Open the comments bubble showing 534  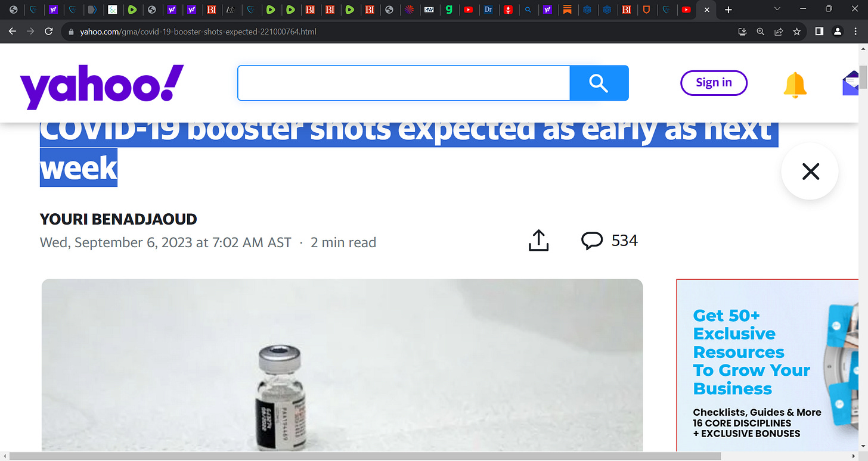609,241
